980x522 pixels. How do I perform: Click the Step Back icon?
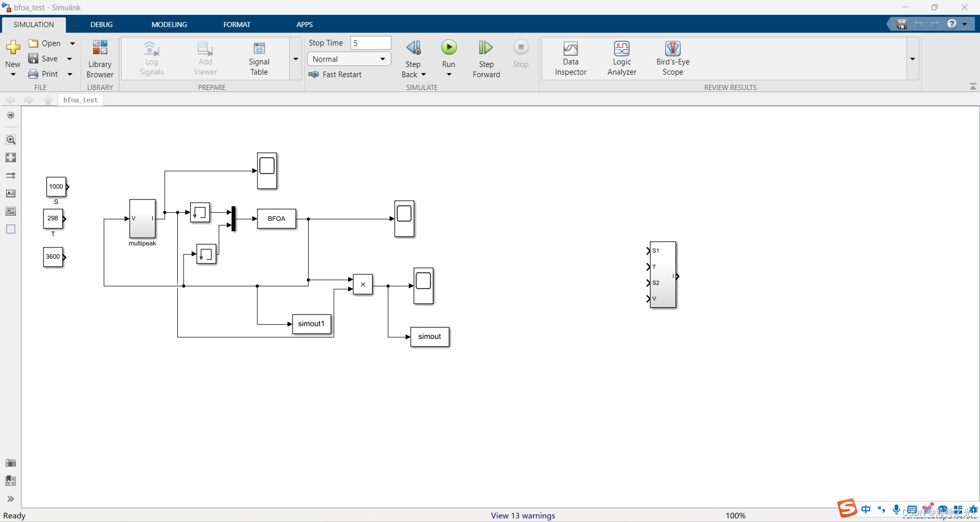click(x=413, y=48)
